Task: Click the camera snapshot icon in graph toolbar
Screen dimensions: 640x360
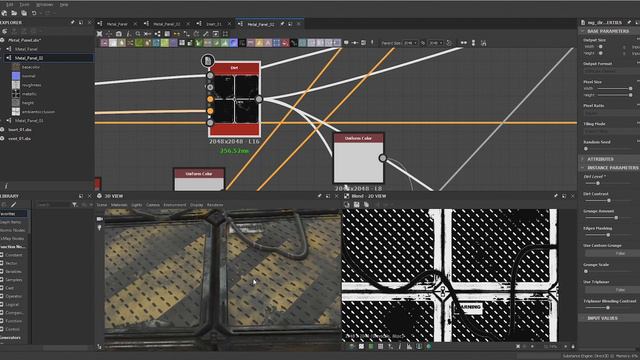Action: coord(119,34)
